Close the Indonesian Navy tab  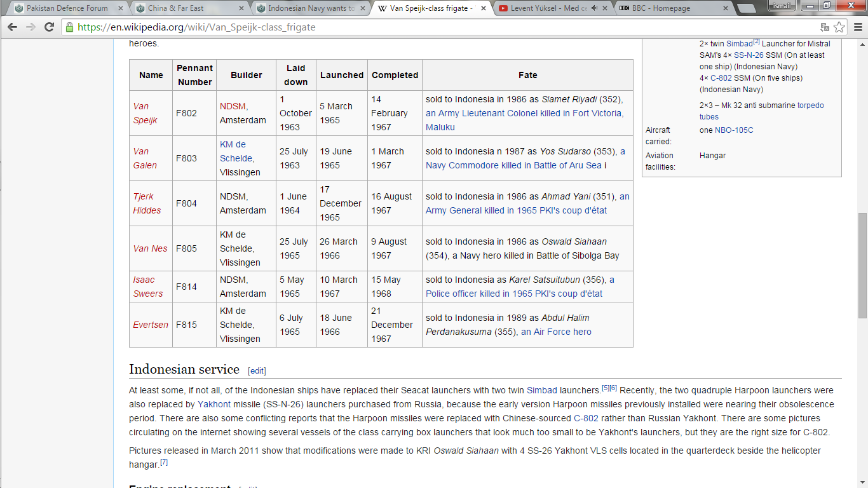pos(362,8)
